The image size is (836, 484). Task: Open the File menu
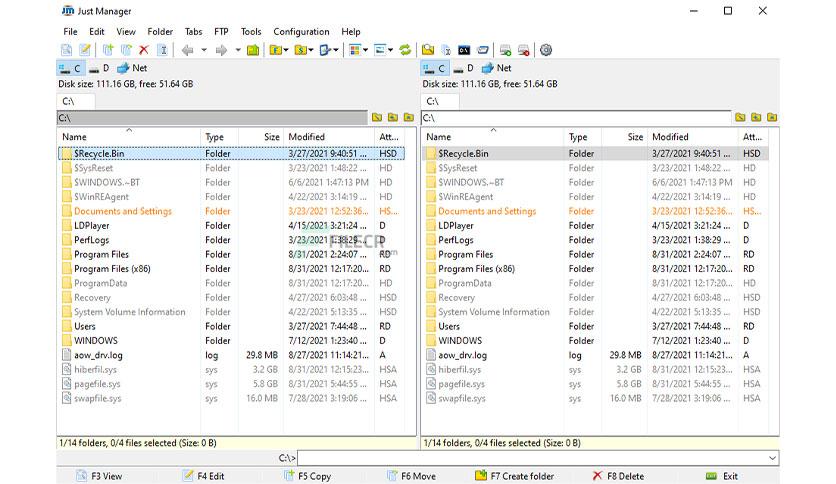click(x=70, y=31)
